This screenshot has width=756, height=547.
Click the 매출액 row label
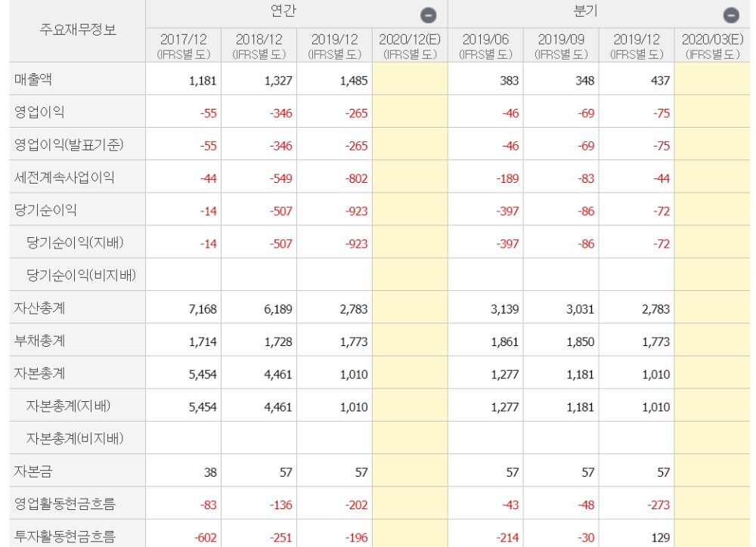click(34, 79)
